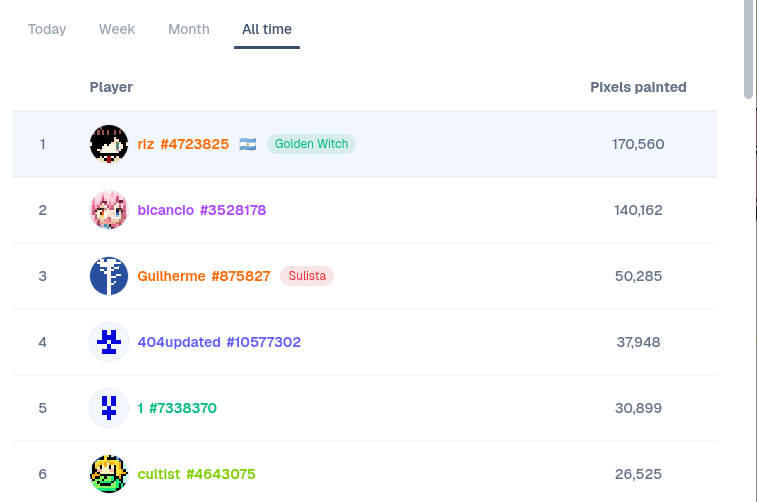Click the Argentina flag next to riz
This screenshot has height=502, width=757.
click(x=248, y=144)
